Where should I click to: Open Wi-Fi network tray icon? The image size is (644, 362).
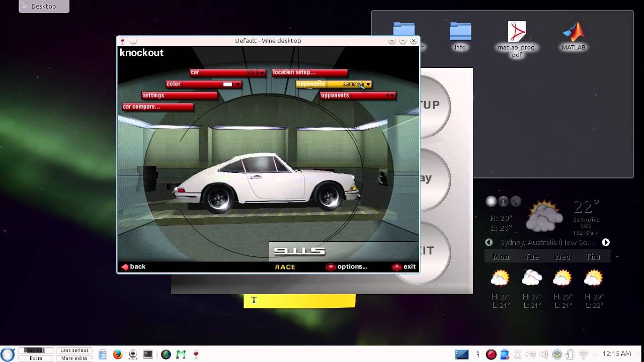(584, 354)
